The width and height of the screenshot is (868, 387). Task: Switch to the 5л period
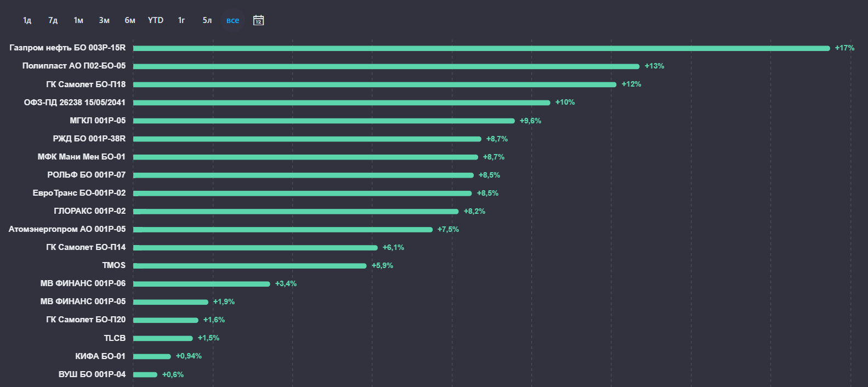pos(207,20)
